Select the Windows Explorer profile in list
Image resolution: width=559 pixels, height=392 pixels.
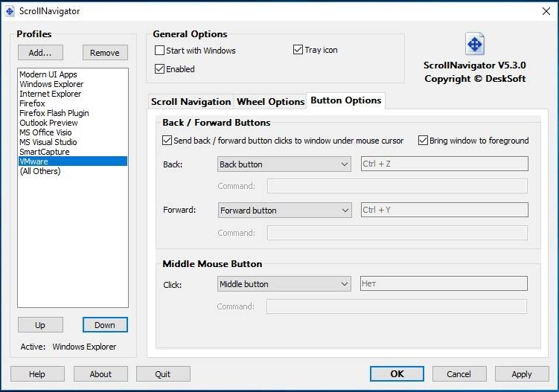[73, 84]
